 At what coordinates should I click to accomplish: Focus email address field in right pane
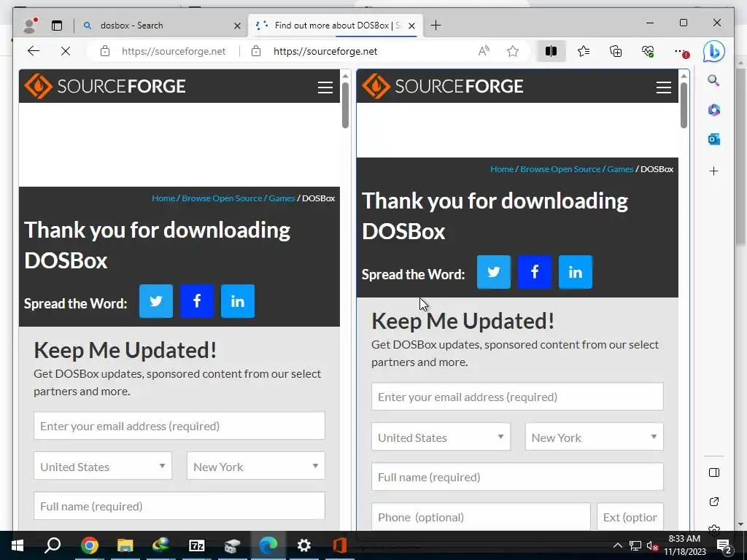(517, 397)
